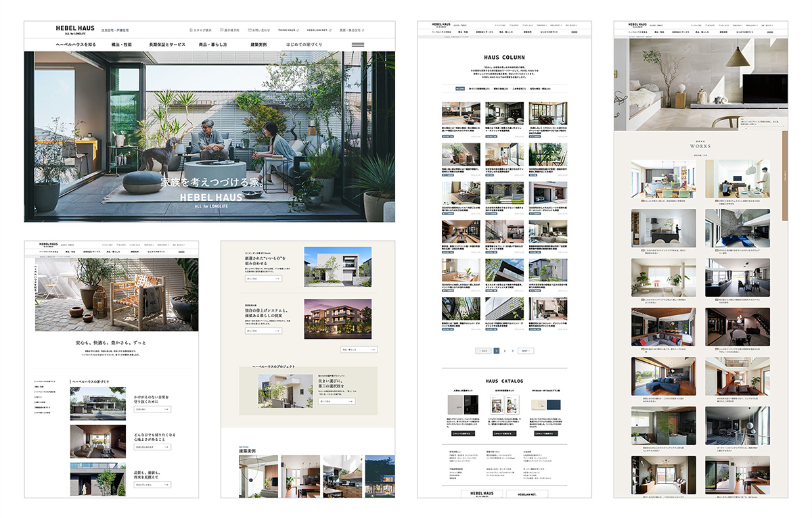The width and height of the screenshot is (812, 518).
Task: Select ヘーベルハウスを知る in the main navigation
Action: [x=75, y=45]
